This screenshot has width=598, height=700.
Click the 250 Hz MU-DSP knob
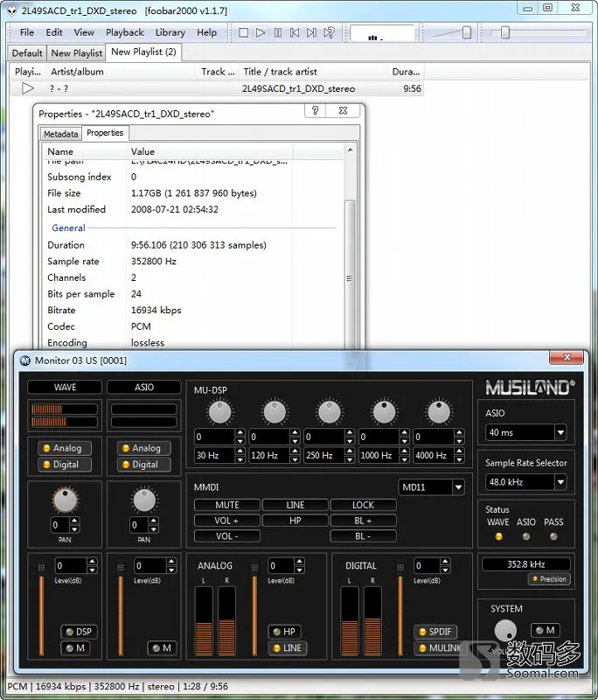[330, 411]
